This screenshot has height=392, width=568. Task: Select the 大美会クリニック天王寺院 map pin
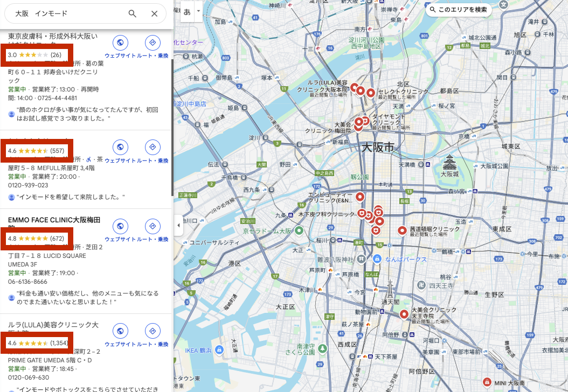[x=404, y=314]
